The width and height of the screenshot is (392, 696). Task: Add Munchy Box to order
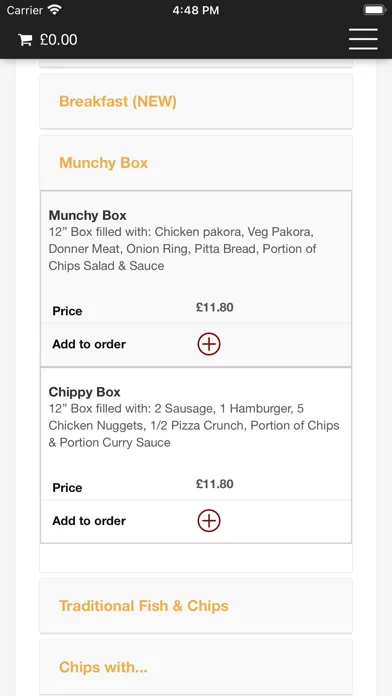209,344
